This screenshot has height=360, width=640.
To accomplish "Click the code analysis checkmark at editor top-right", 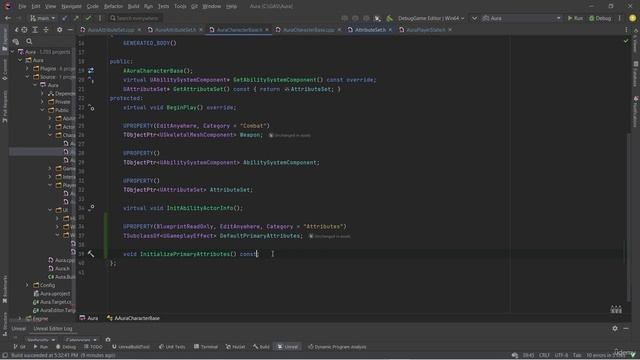I will (x=626, y=41).
